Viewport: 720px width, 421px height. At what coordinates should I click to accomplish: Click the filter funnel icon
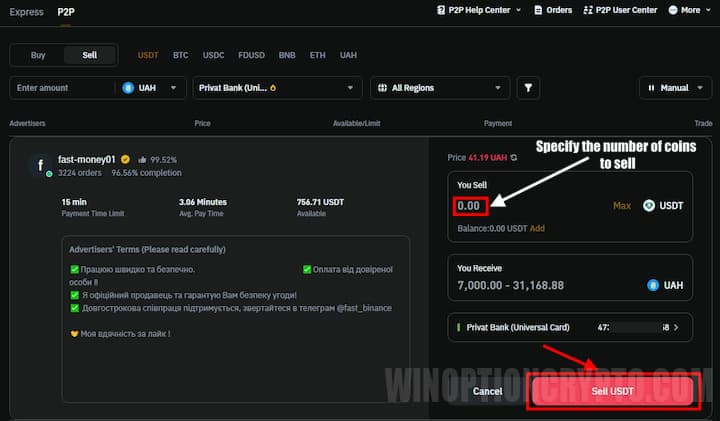click(x=526, y=88)
